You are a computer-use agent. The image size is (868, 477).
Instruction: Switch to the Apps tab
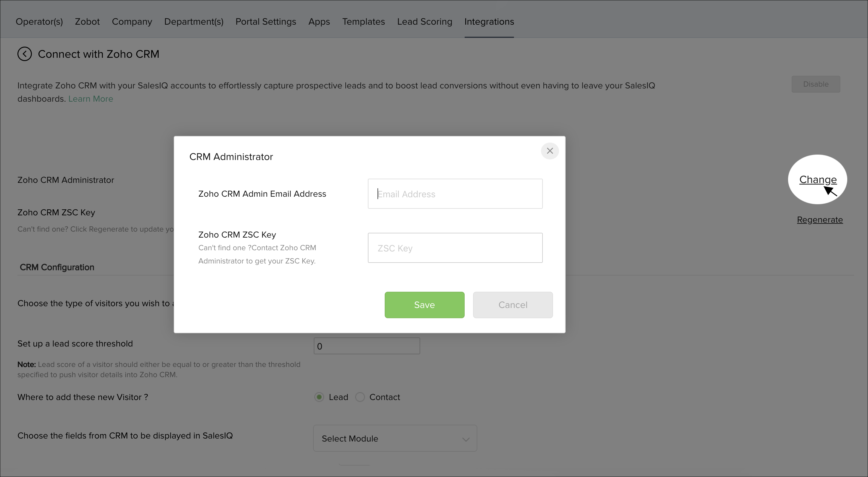point(319,22)
